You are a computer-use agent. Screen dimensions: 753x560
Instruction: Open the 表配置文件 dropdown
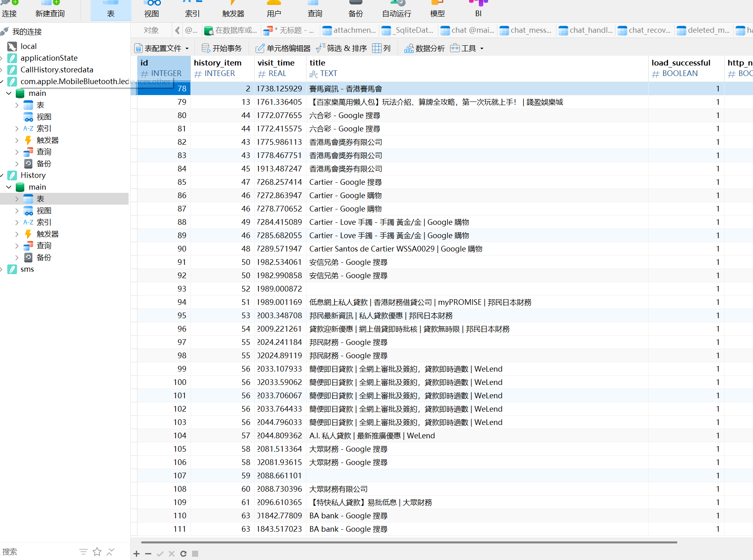(162, 49)
